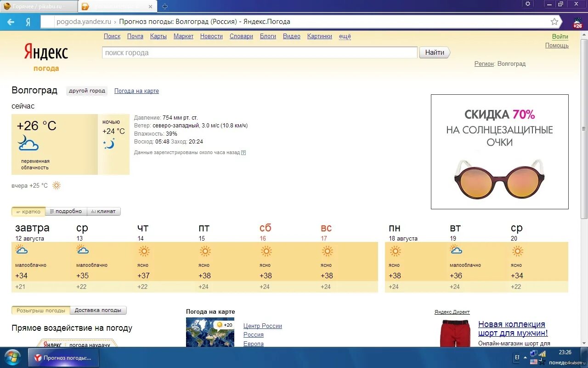Screen dimensions: 588x368
Task: Click the Yandex Погода logo
Action: (x=46, y=57)
